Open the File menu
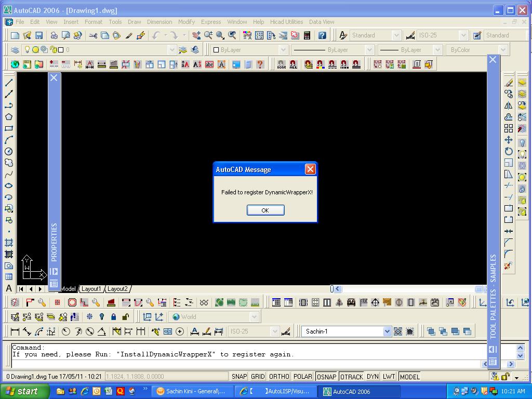This screenshot has height=399, width=532. point(20,22)
